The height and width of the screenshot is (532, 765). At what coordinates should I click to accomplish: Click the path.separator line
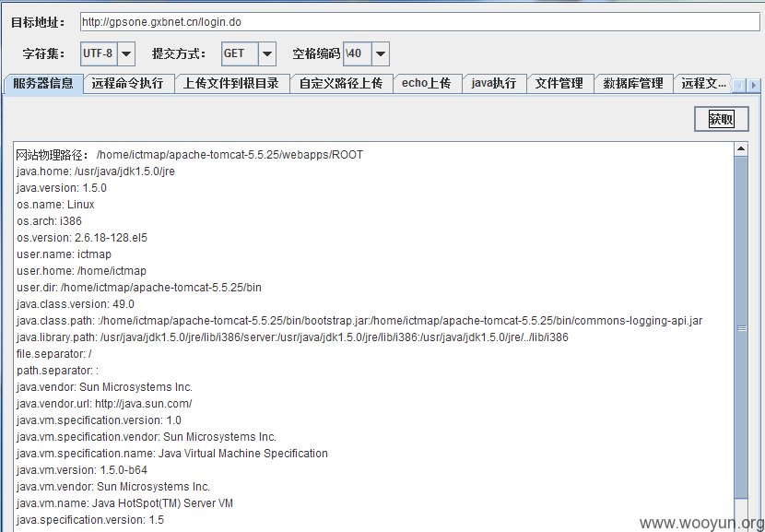[x=57, y=371]
